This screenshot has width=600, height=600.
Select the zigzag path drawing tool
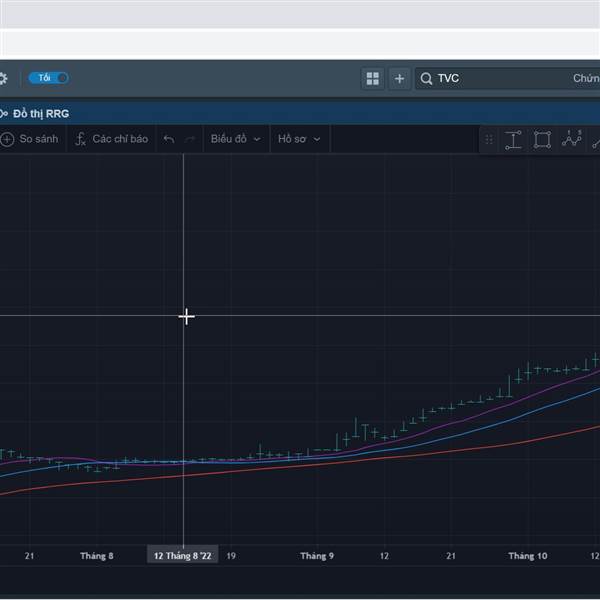click(571, 140)
